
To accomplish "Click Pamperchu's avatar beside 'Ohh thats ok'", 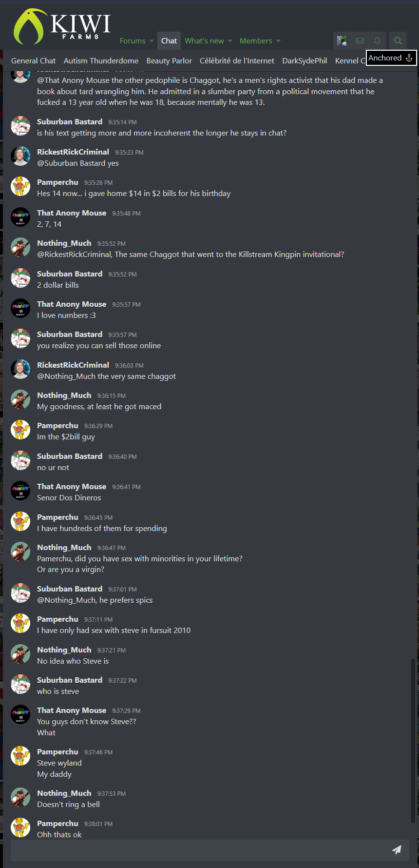I will pos(20,828).
